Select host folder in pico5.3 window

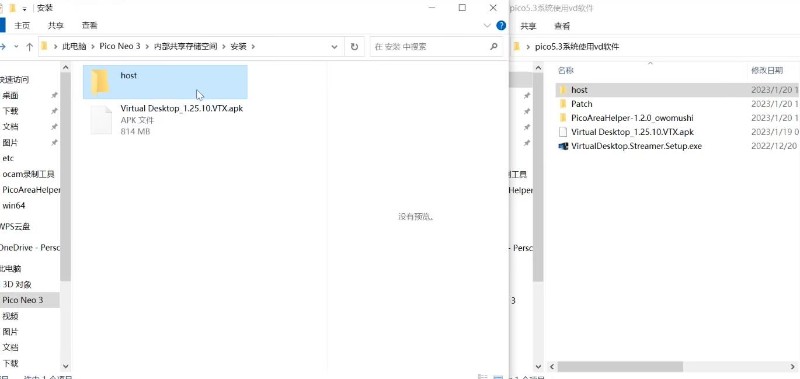click(x=579, y=90)
